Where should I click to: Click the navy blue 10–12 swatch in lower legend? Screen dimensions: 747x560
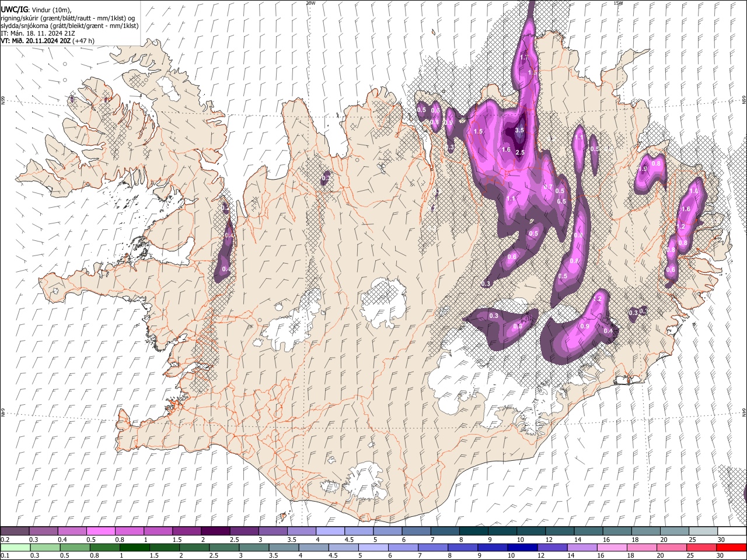click(x=522, y=547)
